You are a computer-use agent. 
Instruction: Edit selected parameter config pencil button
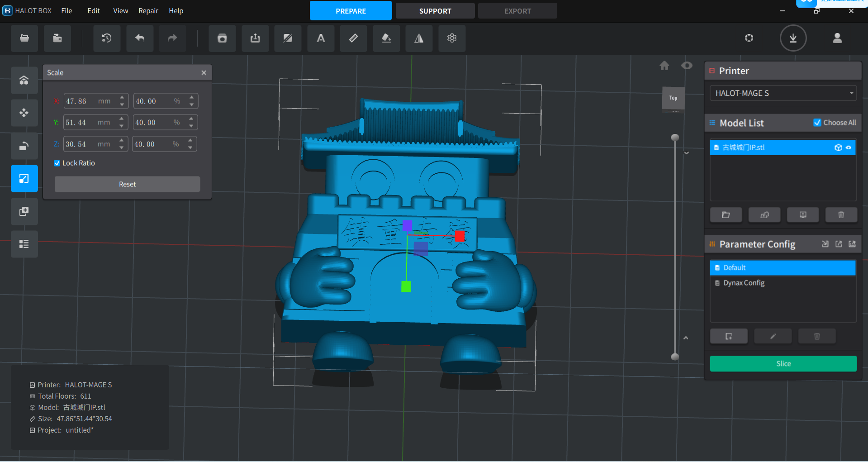773,336
